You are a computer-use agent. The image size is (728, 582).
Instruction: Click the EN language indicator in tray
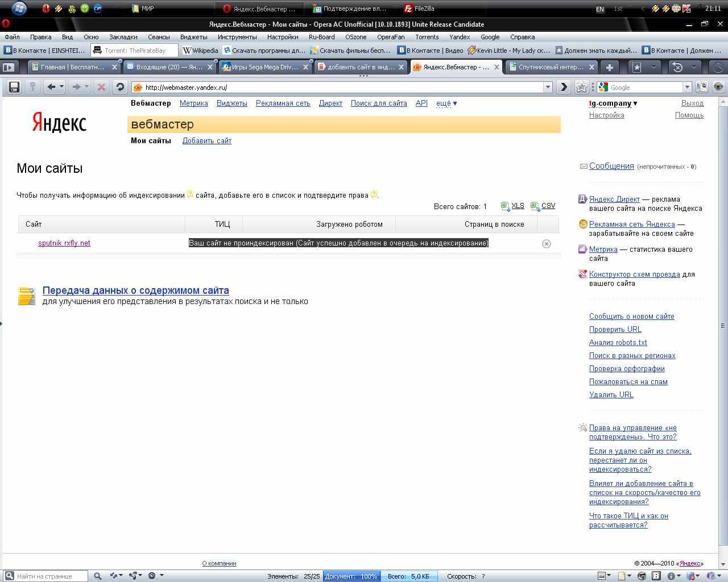(x=600, y=9)
